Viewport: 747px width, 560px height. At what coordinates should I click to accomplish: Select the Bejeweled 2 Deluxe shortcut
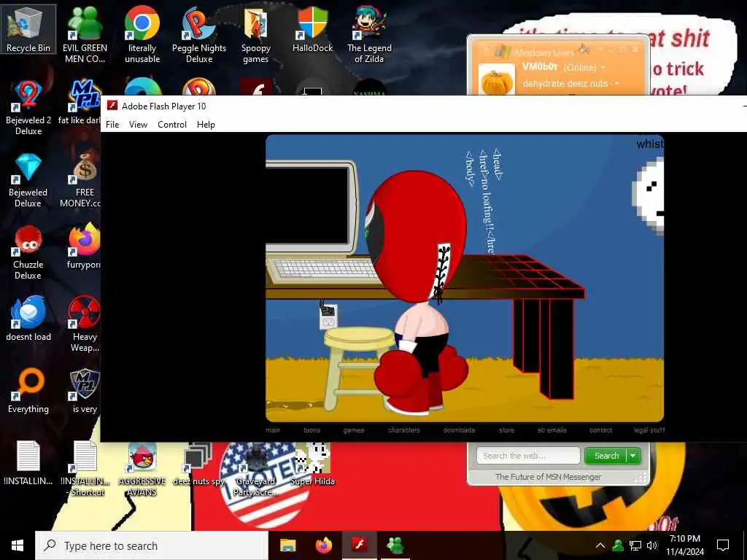28,106
